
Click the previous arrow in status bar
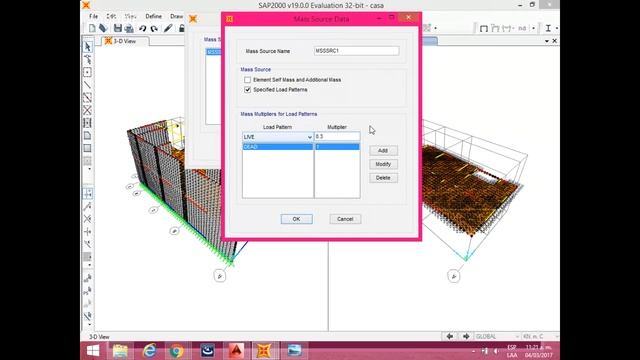[x=450, y=336]
